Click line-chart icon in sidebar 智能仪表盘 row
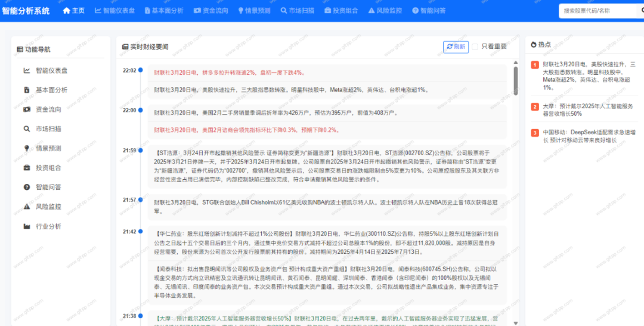The image size is (644, 326). 27,70
